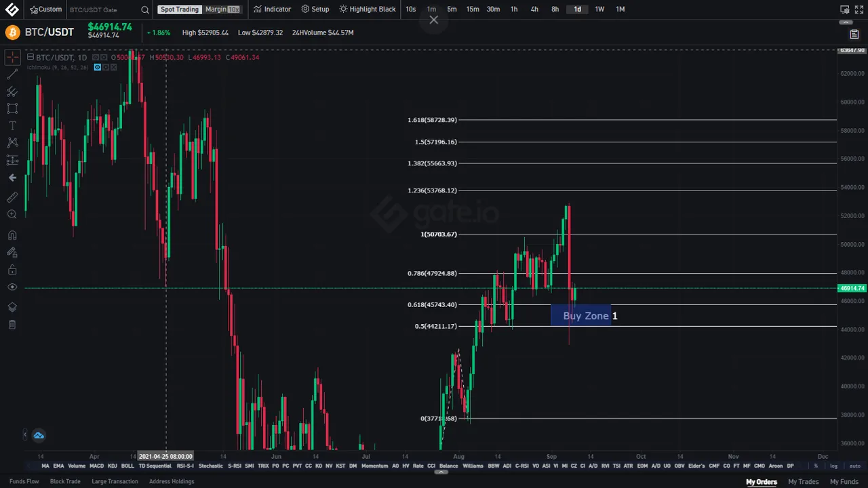
Task: Select the 1M timeframe
Action: (620, 9)
